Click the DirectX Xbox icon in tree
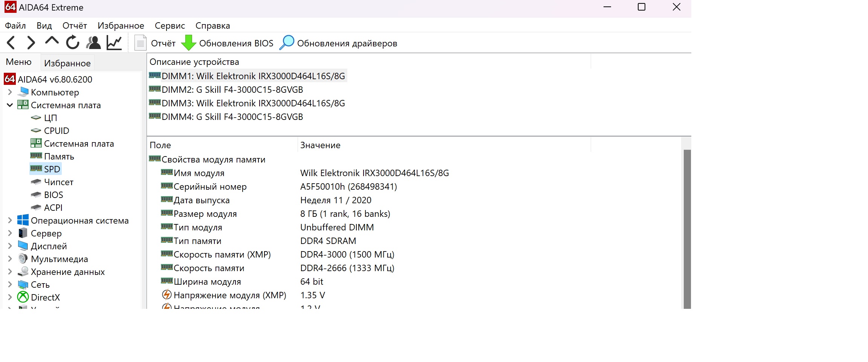The width and height of the screenshot is (868, 362). pyautogui.click(x=23, y=297)
